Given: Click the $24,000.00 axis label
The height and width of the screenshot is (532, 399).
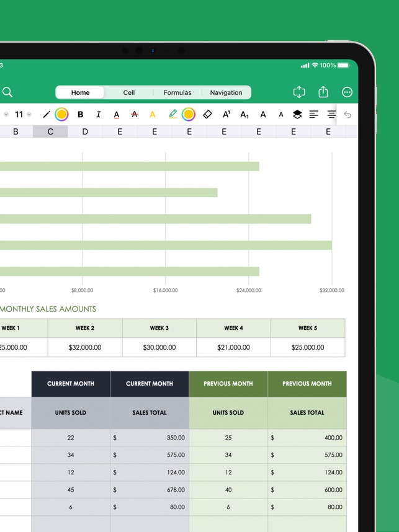Looking at the screenshot, I should coord(249,290).
